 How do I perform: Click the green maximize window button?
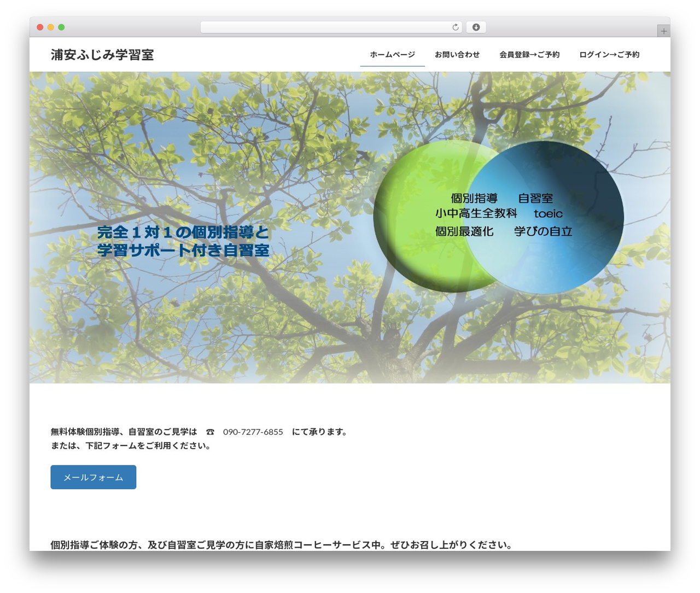pos(61,27)
